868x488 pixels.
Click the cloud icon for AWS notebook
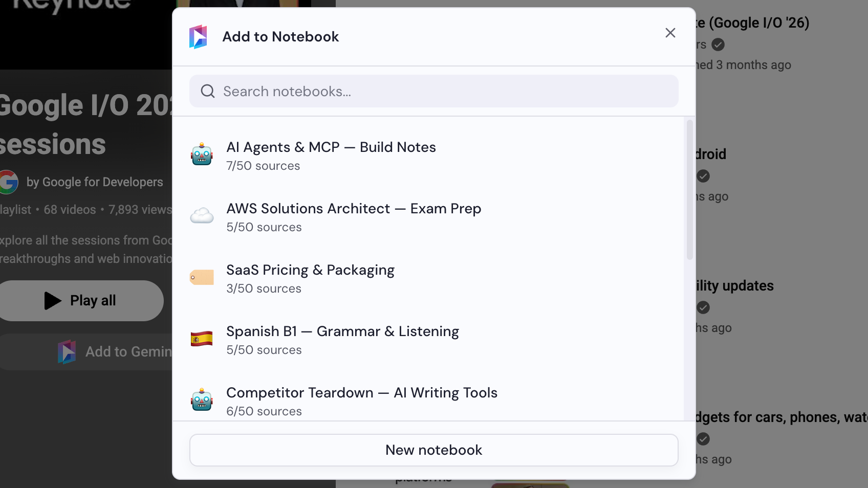(202, 216)
